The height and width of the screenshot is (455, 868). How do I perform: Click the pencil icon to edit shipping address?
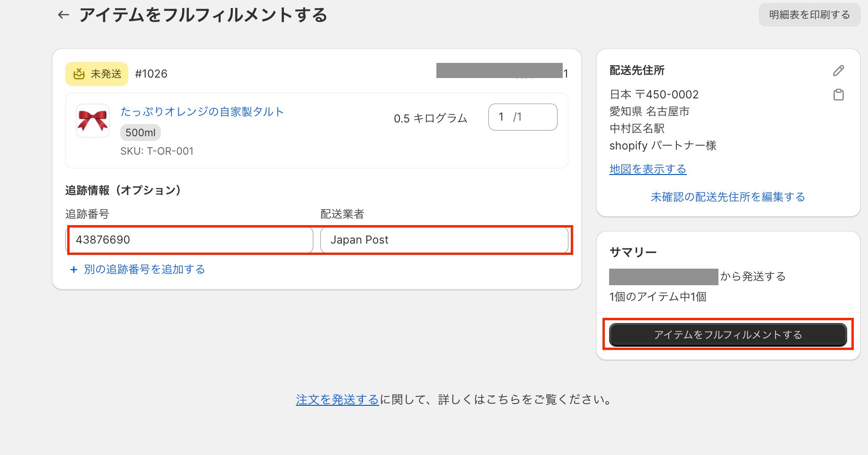(838, 71)
